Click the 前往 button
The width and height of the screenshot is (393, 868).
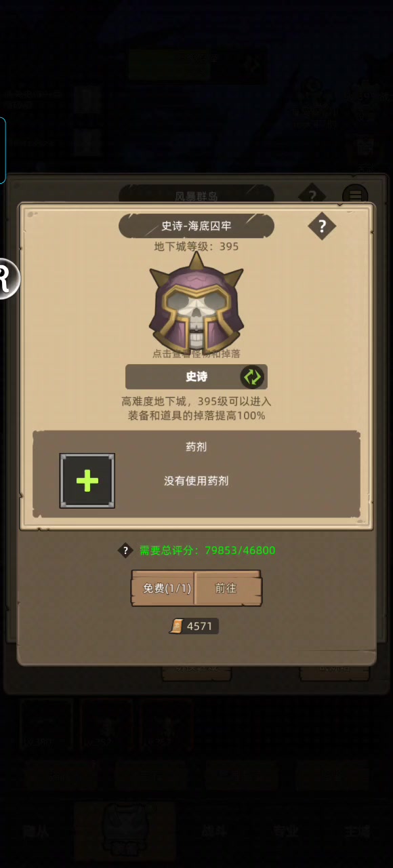point(228,588)
